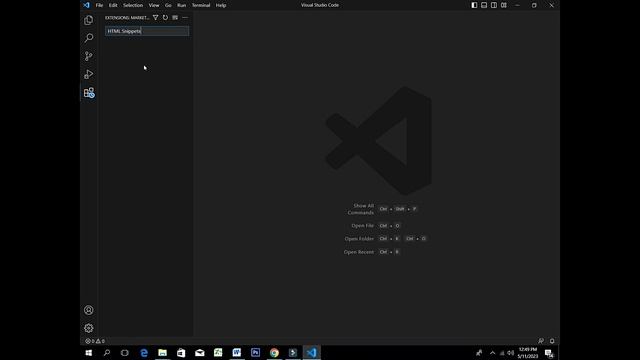
Task: Restore down the Visual Studio Code window
Action: pos(534,5)
